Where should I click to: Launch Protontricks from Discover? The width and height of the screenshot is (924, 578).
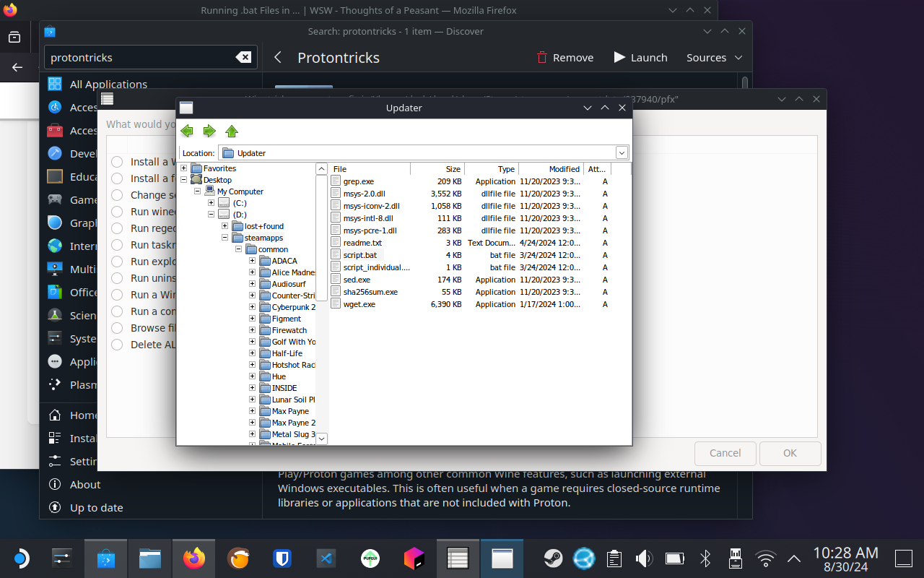(640, 58)
